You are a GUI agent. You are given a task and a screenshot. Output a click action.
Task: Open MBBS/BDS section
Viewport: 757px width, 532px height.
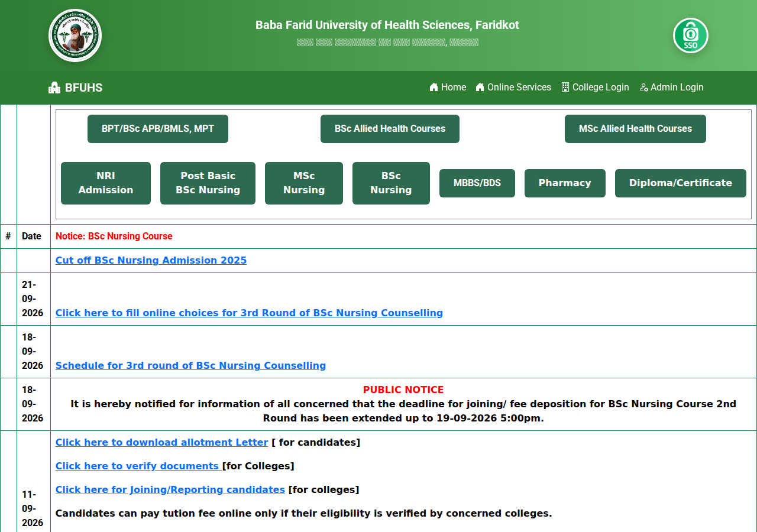pyautogui.click(x=477, y=183)
